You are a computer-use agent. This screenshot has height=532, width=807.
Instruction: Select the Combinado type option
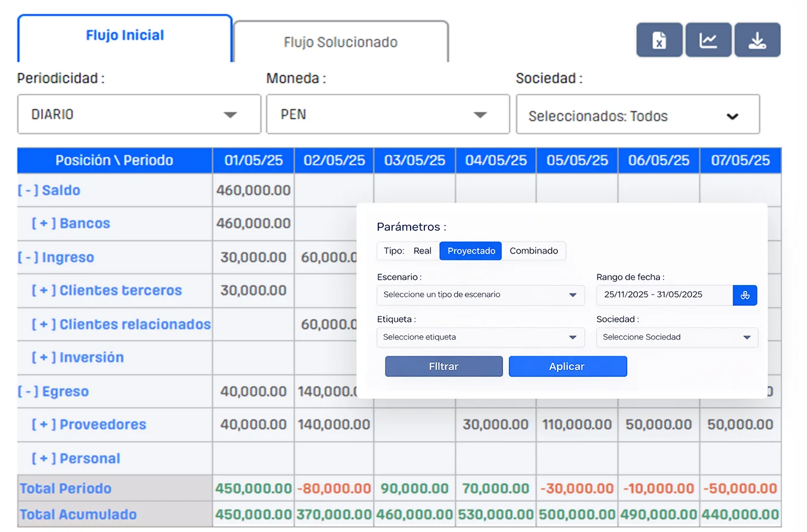(533, 251)
